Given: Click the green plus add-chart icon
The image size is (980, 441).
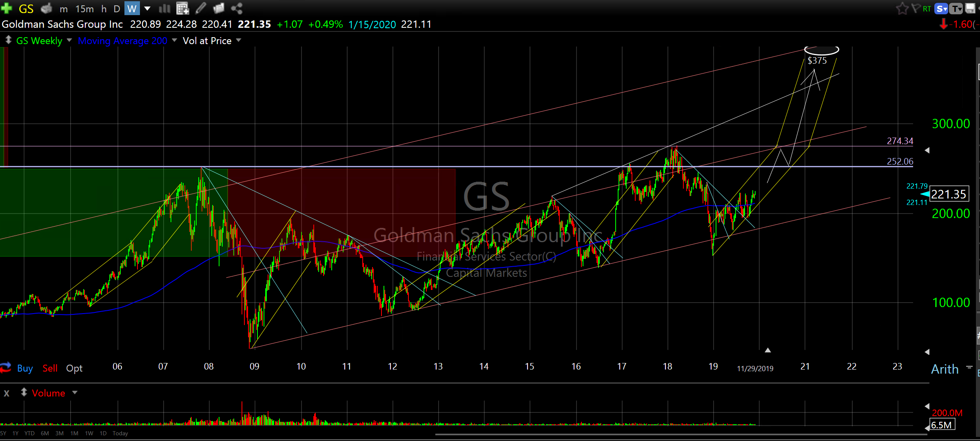Looking at the screenshot, I should coord(7,8).
